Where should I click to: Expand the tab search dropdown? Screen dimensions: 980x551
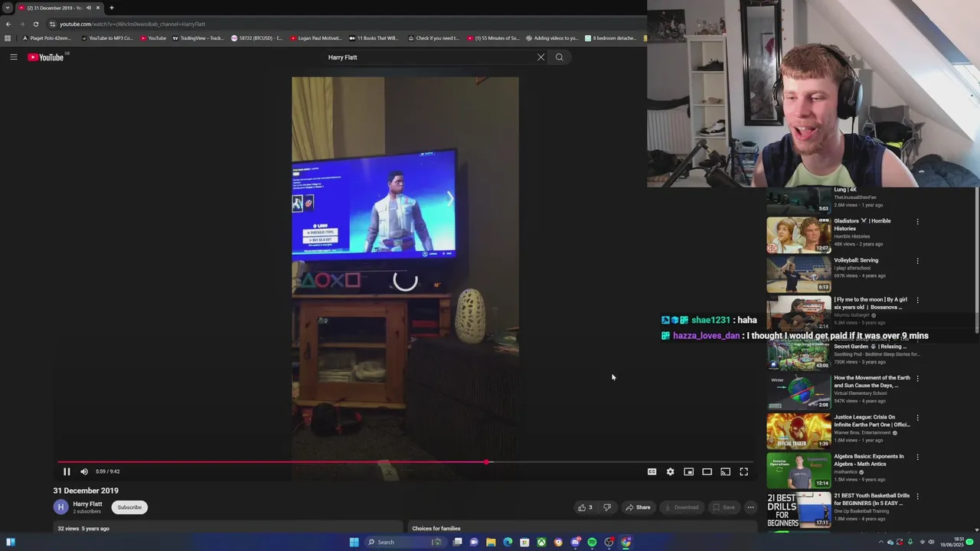[x=7, y=8]
